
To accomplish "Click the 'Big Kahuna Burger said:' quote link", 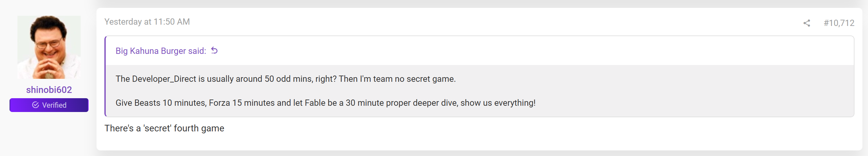I will (161, 51).
